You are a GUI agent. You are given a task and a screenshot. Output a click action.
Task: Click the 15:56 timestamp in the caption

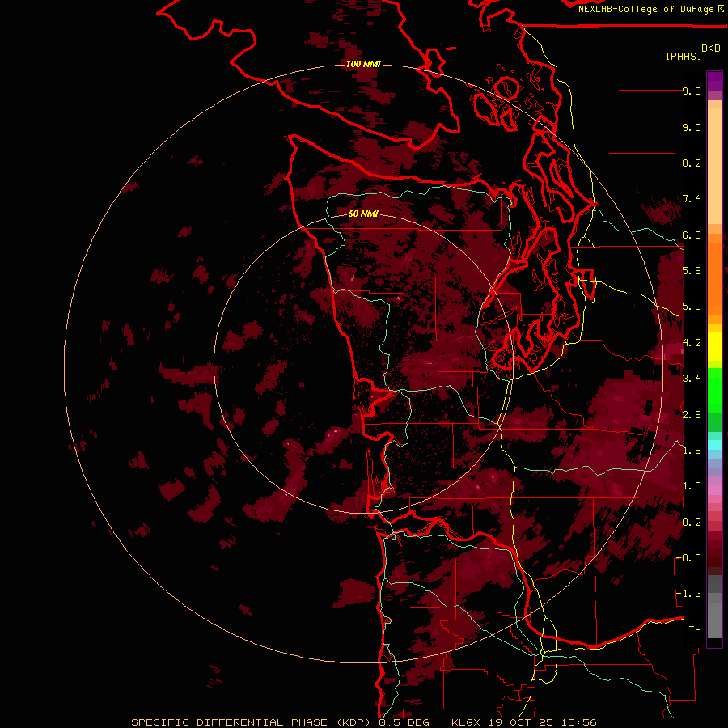578,722
